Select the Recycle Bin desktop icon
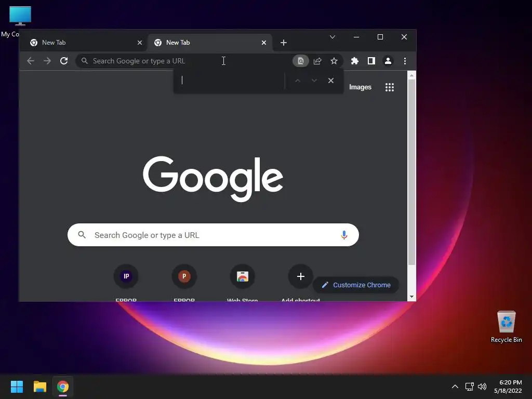This screenshot has width=532, height=399. 506,327
